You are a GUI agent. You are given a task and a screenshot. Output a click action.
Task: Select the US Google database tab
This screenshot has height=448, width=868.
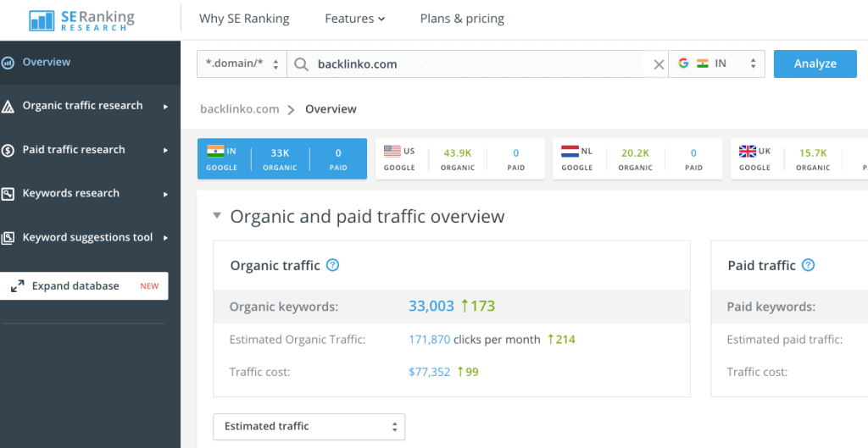[459, 159]
